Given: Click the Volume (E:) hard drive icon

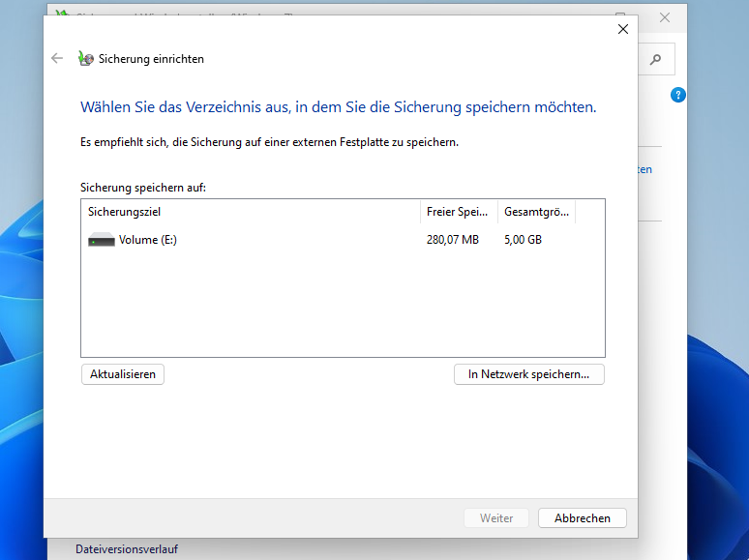Looking at the screenshot, I should 101,240.
